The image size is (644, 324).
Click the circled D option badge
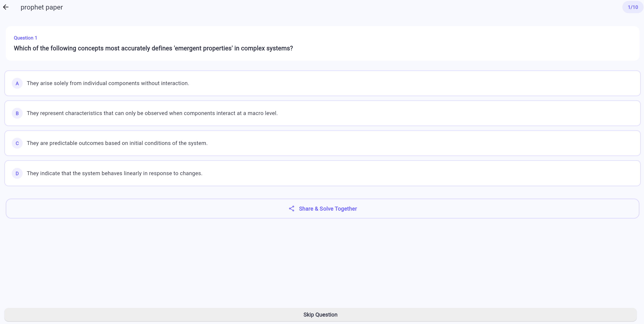click(x=17, y=173)
